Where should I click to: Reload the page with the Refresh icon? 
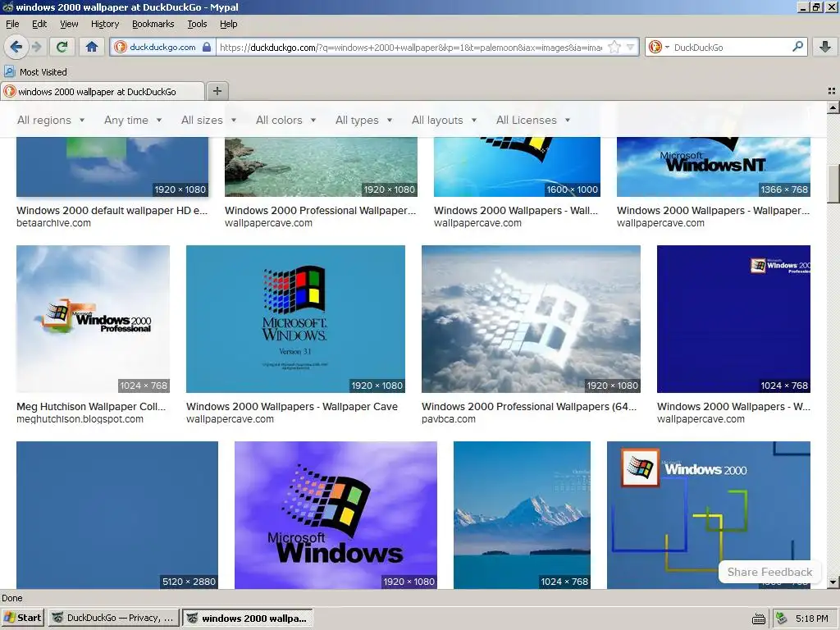click(62, 47)
